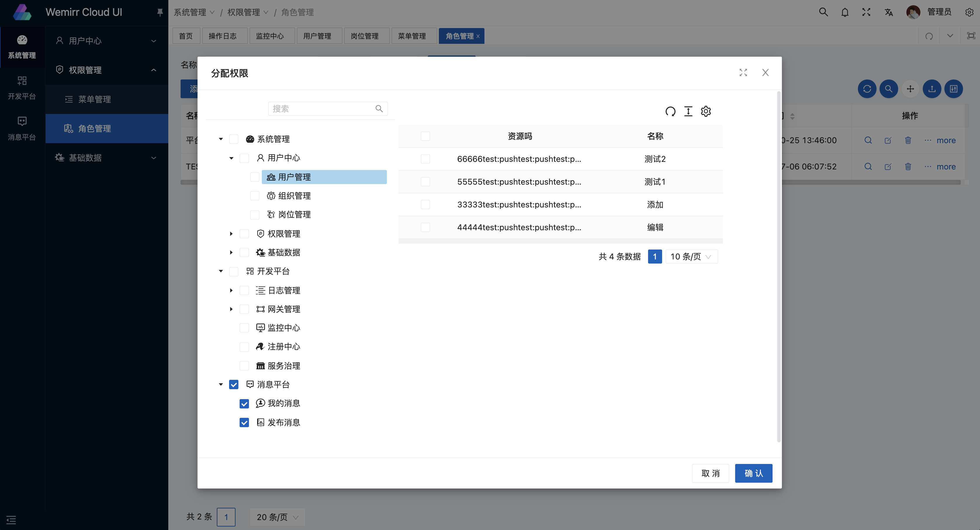Click the 取消 button
Viewport: 980px width, 530px height.
[x=710, y=473]
